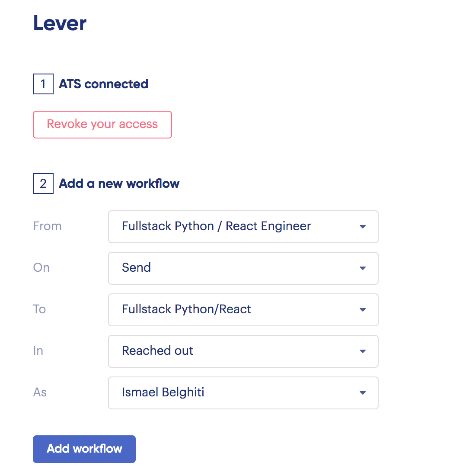The height and width of the screenshot is (476, 453).
Task: Click the chevron beside Reached out
Action: (x=363, y=351)
